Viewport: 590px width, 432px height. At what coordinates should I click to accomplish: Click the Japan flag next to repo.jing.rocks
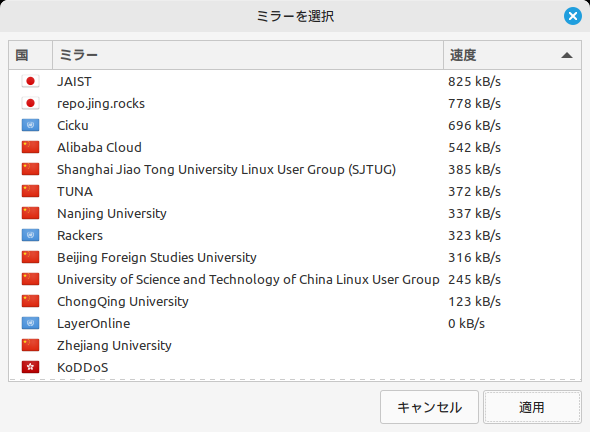[30, 103]
